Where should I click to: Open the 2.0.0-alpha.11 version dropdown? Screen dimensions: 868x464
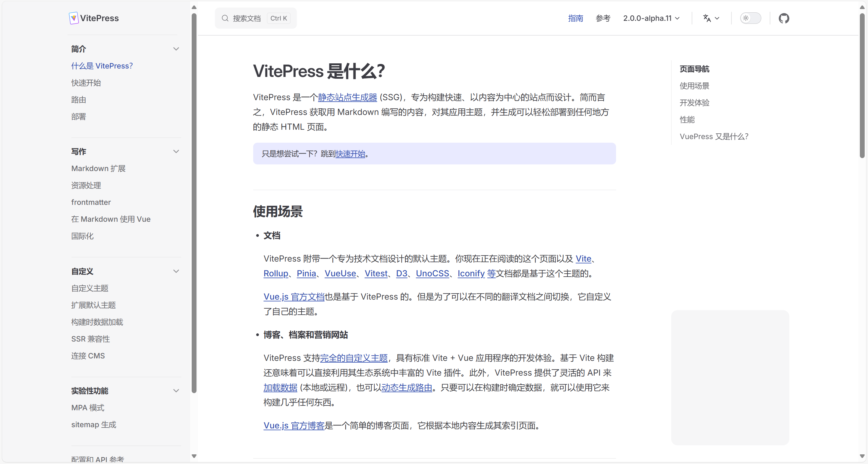[651, 18]
